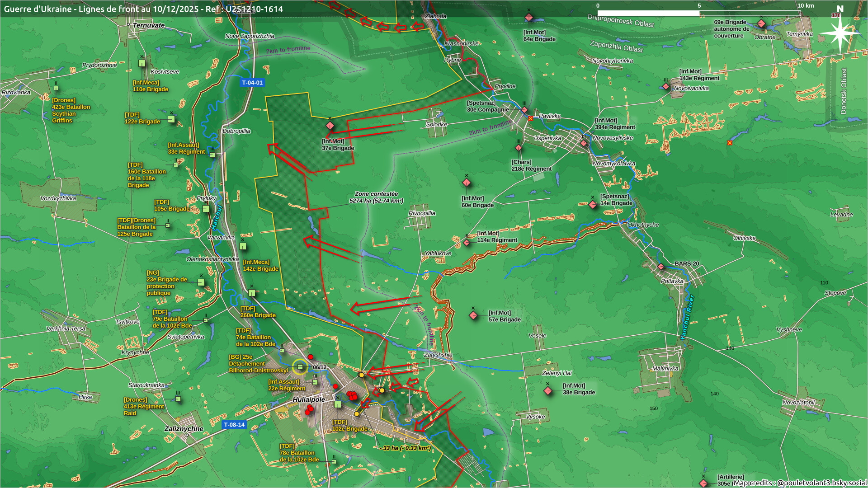The image size is (868, 488).
Task: Click the Huliaipole city name label
Action: [309, 399]
